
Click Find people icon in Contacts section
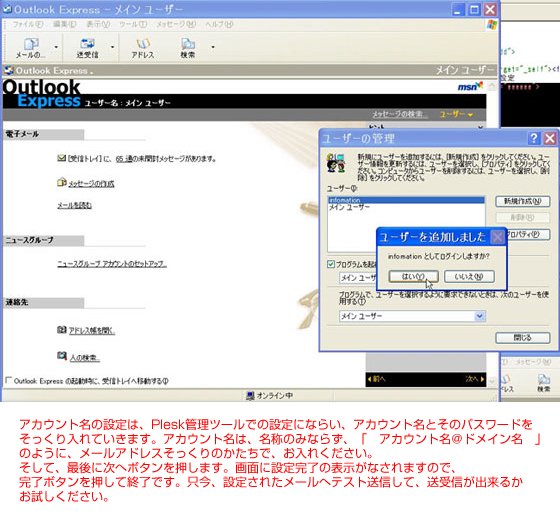tap(62, 356)
